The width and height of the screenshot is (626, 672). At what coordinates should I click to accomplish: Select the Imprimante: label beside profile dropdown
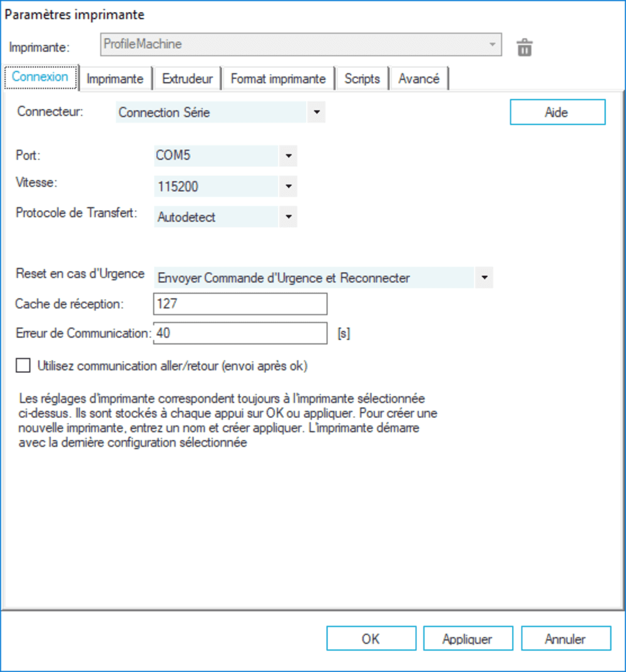39,47
